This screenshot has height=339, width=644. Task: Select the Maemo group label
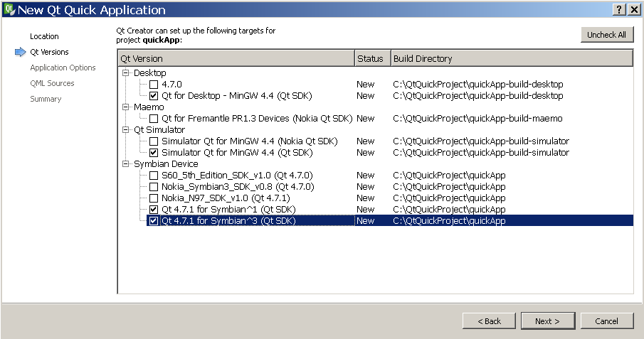tap(149, 107)
